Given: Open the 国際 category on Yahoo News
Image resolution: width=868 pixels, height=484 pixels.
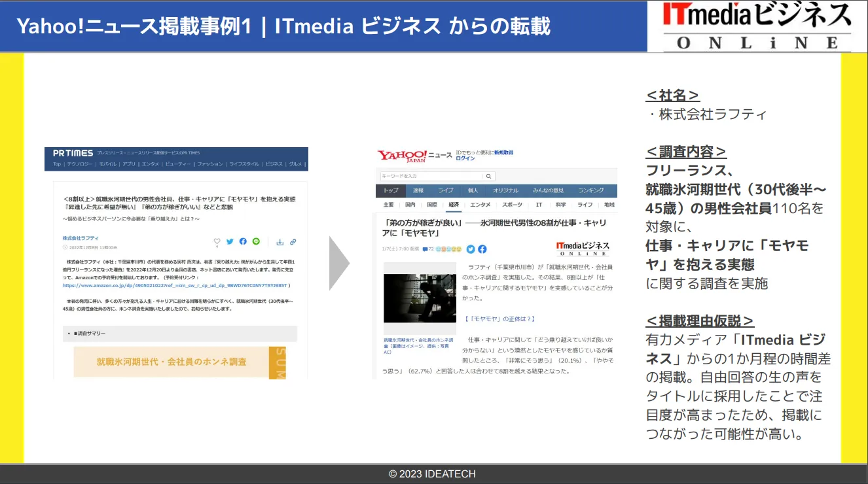Looking at the screenshot, I should tap(432, 205).
